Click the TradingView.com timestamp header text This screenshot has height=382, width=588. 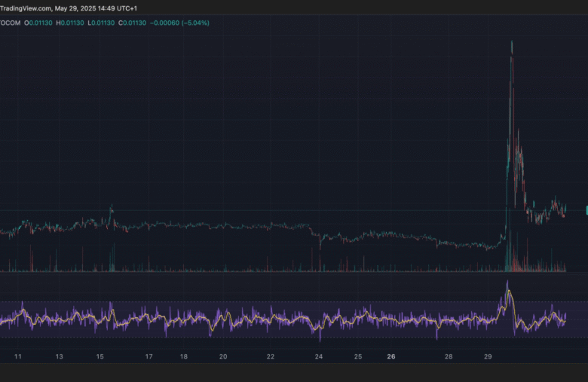coord(69,8)
